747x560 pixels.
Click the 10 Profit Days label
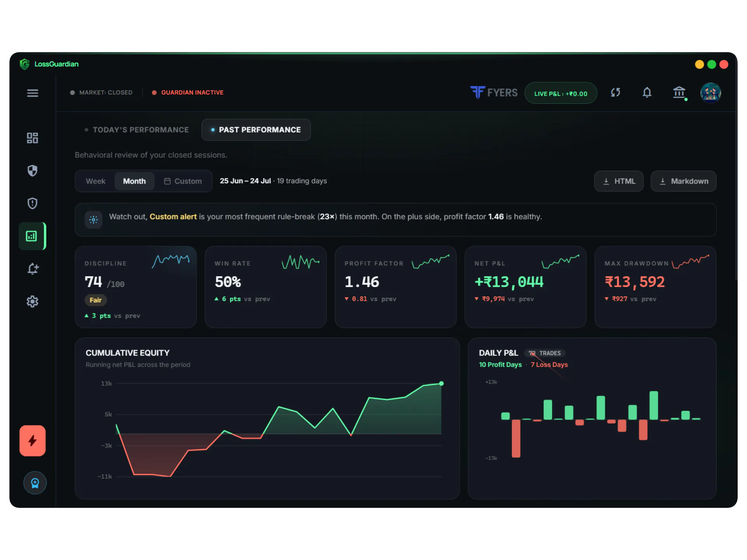coord(500,365)
